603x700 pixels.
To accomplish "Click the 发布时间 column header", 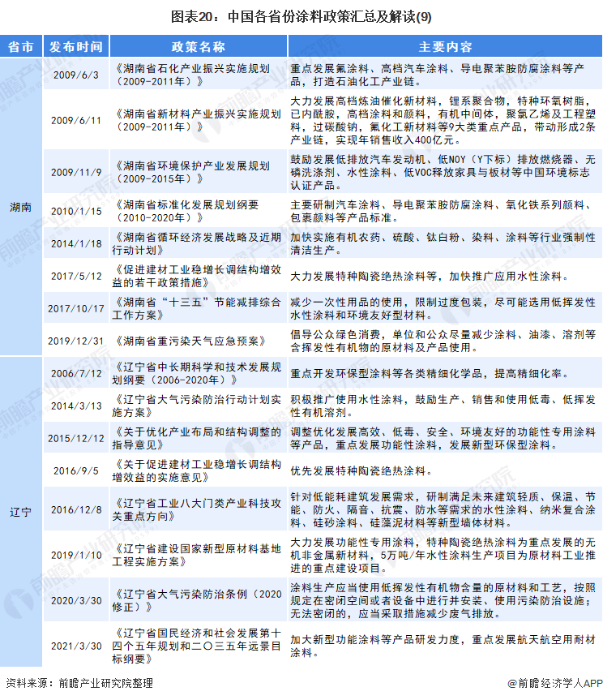I will (x=76, y=46).
